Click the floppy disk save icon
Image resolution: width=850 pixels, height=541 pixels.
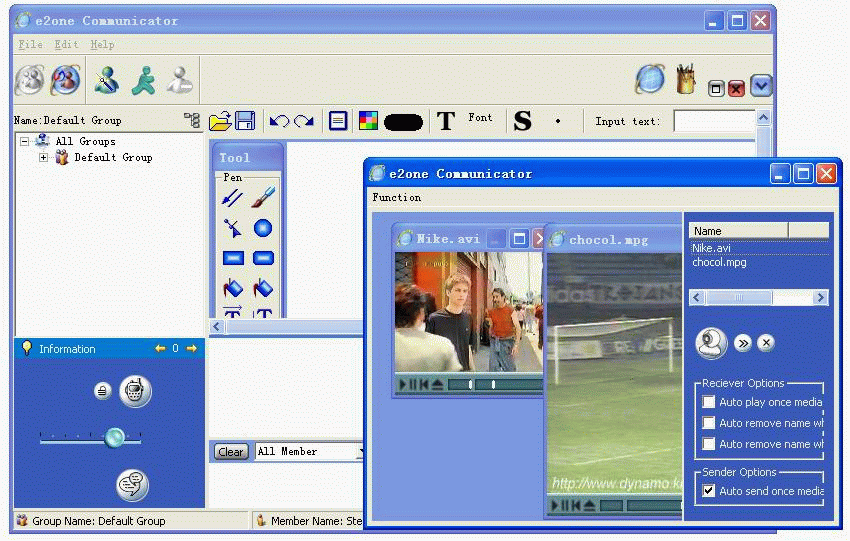[x=244, y=121]
